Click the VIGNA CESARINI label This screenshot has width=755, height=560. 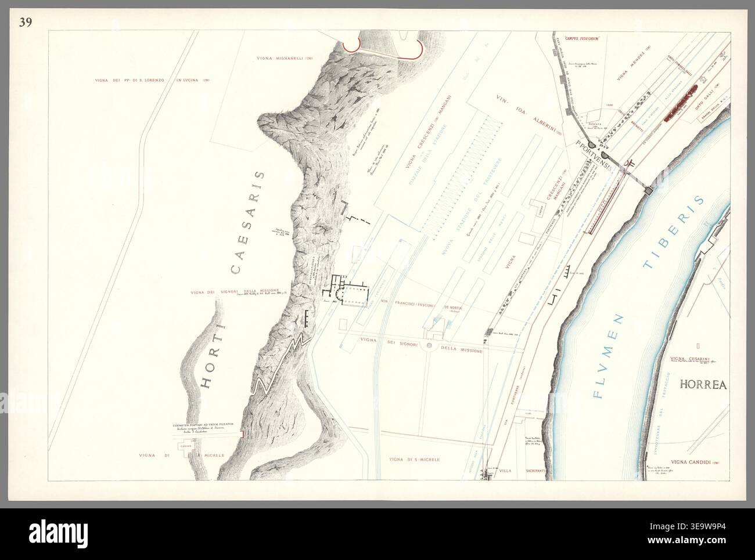click(x=691, y=359)
